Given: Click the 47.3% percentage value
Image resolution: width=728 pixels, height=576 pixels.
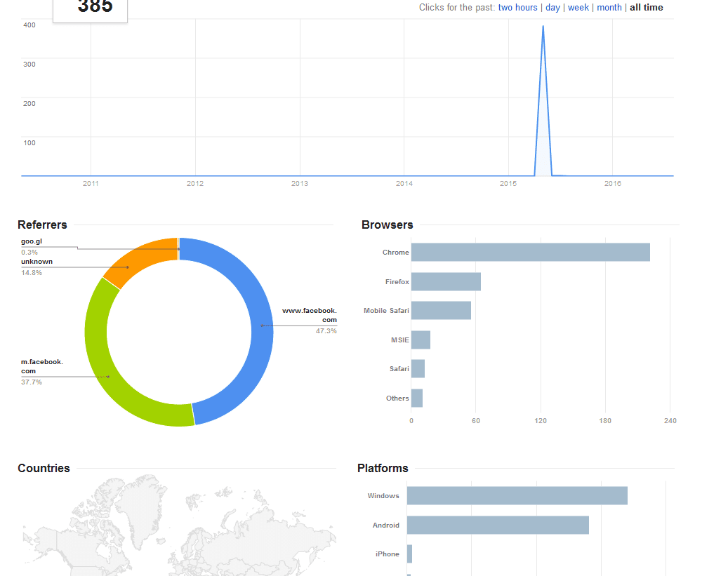Looking at the screenshot, I should [x=326, y=331].
